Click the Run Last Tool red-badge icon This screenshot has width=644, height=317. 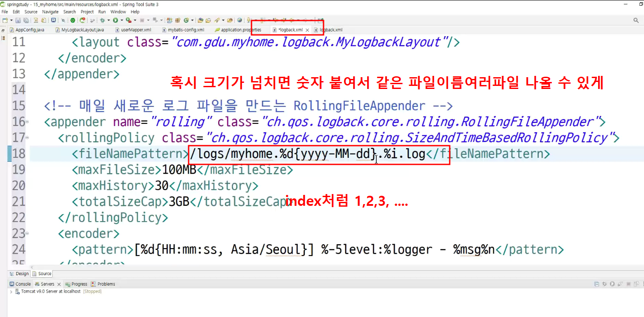click(128, 20)
